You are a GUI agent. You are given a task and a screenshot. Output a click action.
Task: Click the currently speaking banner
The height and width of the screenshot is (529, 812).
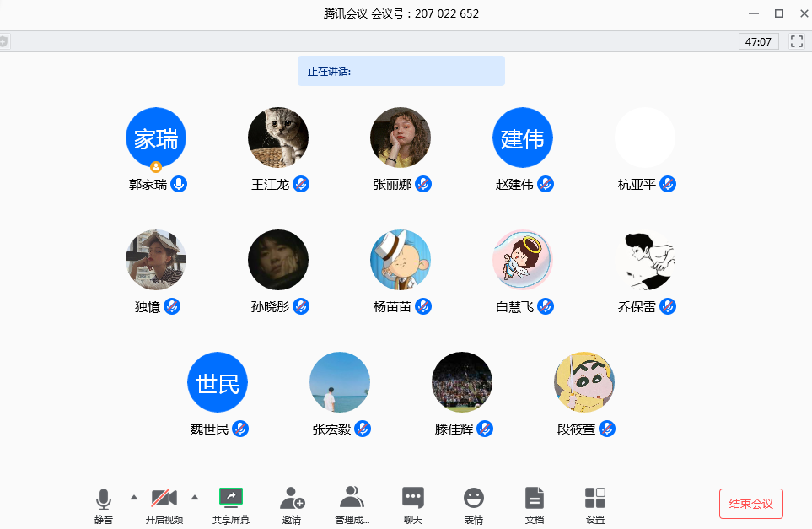(x=401, y=71)
